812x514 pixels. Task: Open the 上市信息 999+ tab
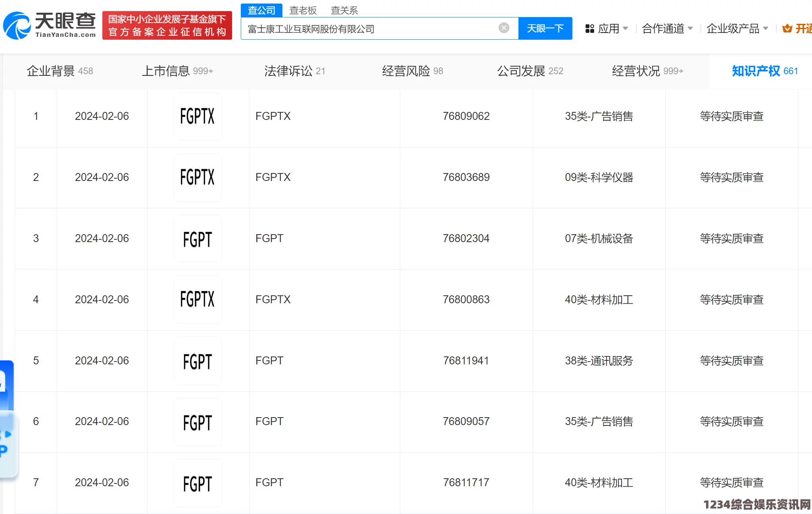pyautogui.click(x=177, y=71)
